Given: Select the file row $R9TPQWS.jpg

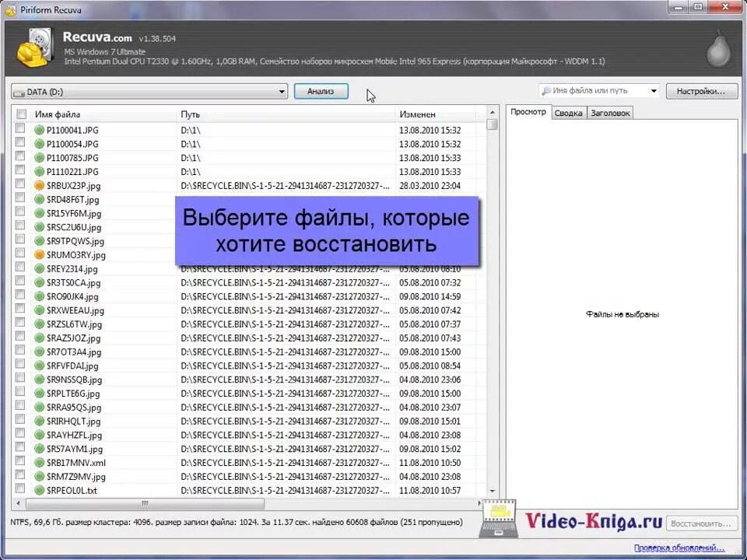Looking at the screenshot, I should coord(250,241).
